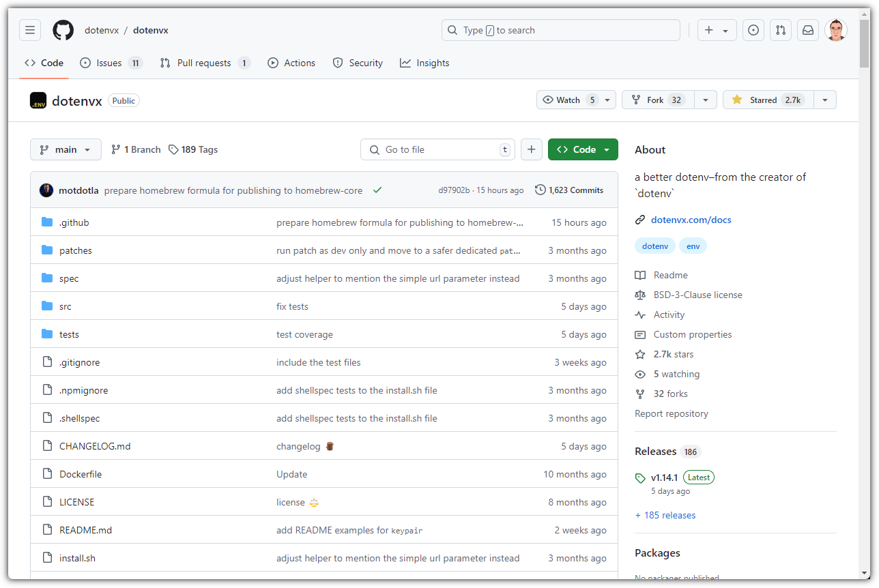Open the CHANGELOG.md file
Viewport: 879px width, 588px height.
(x=95, y=446)
